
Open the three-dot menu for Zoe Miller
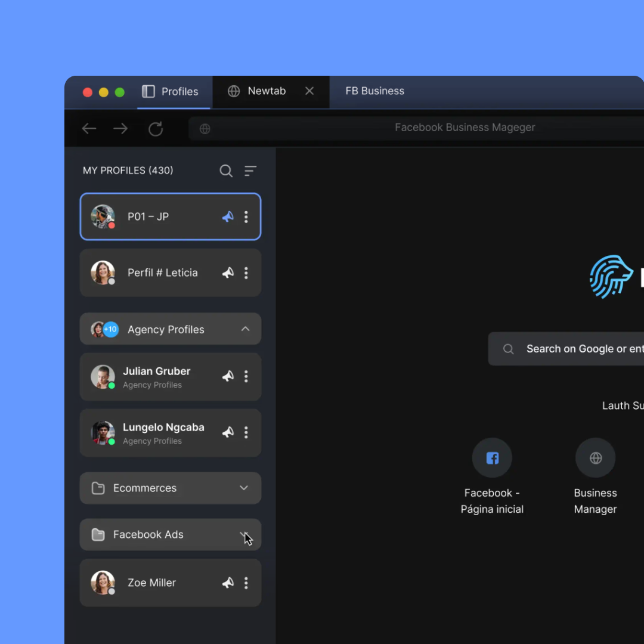click(x=246, y=583)
